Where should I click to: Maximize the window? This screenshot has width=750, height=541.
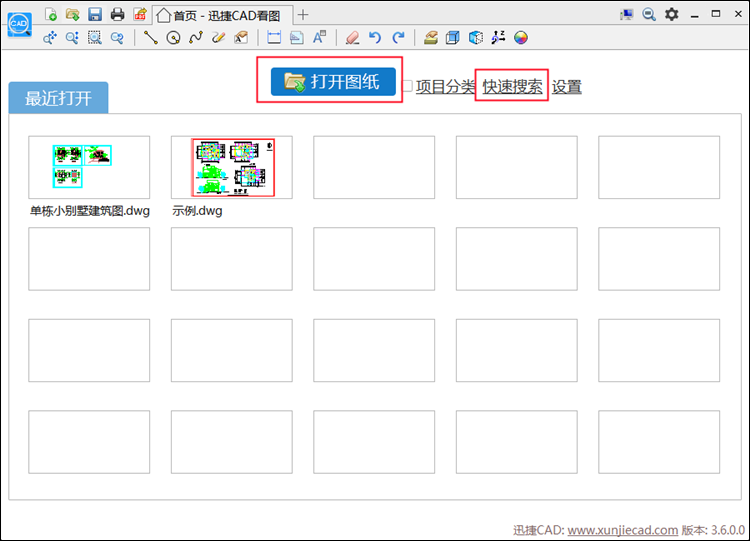pos(716,14)
